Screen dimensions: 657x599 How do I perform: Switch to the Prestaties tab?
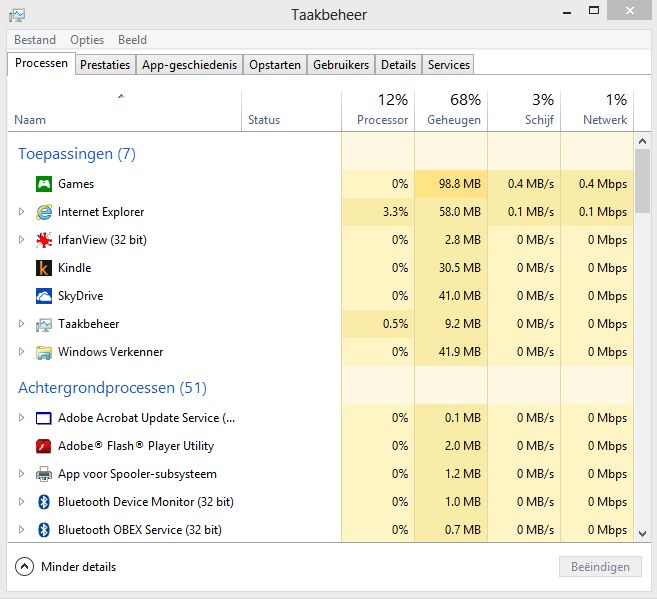pyautogui.click(x=105, y=65)
